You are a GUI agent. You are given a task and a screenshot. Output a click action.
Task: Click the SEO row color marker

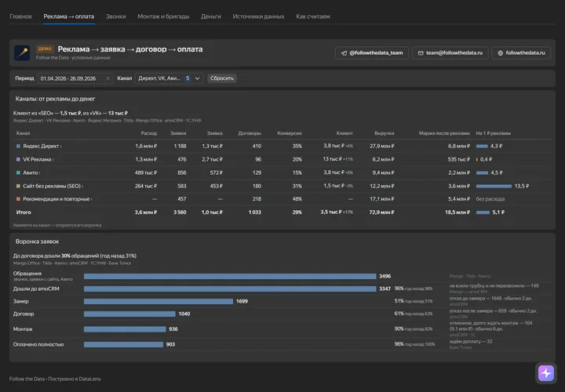pos(18,186)
